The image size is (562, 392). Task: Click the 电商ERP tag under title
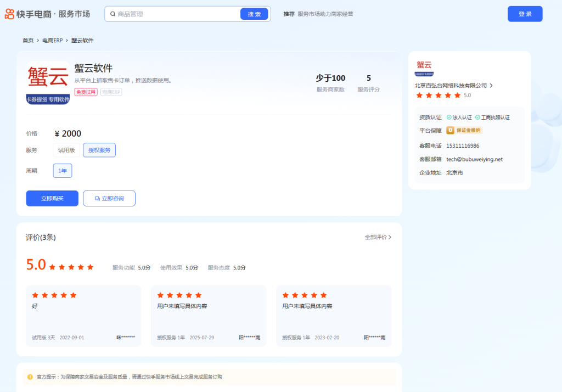111,92
